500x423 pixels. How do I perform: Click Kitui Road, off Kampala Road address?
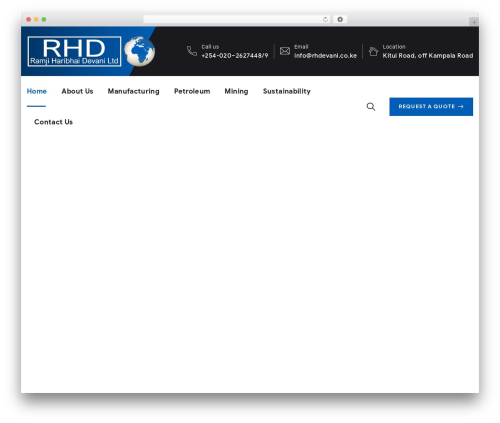(x=428, y=56)
